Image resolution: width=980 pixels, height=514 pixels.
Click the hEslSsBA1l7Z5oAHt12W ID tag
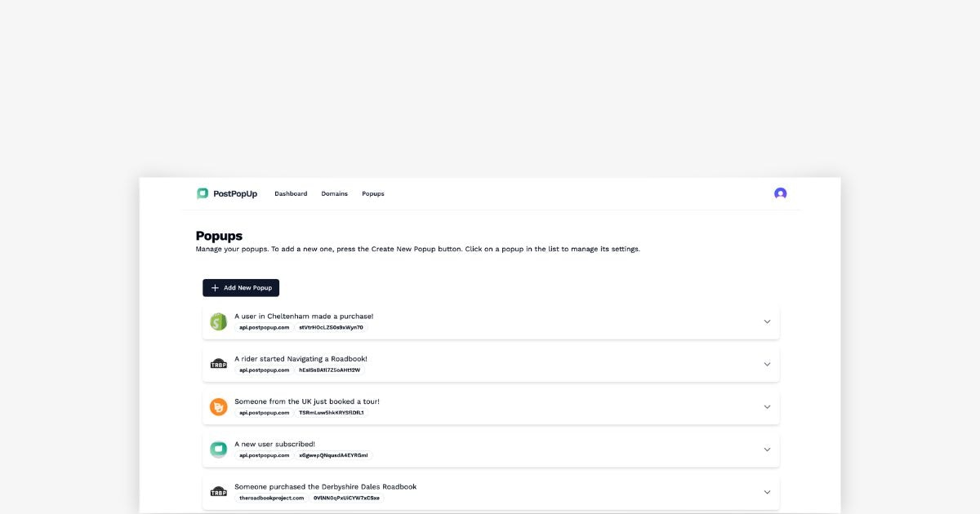pos(330,370)
